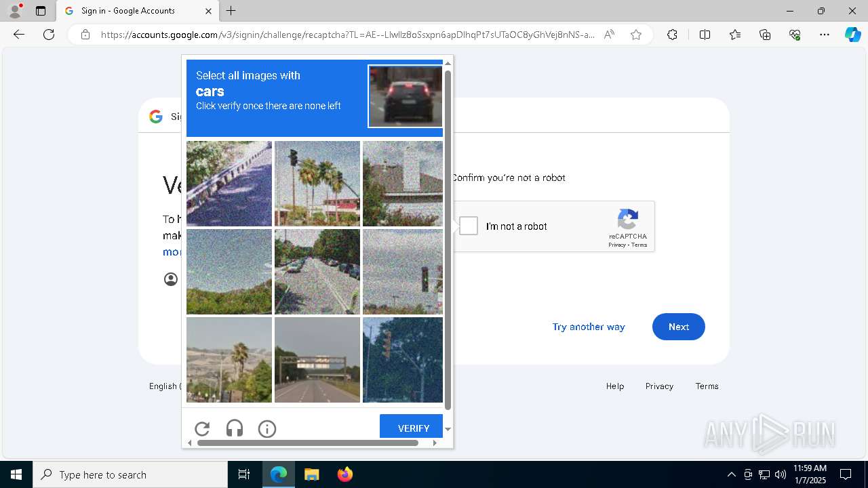The image size is (868, 488).
Task: Open the Help footer link
Action: pos(615,386)
